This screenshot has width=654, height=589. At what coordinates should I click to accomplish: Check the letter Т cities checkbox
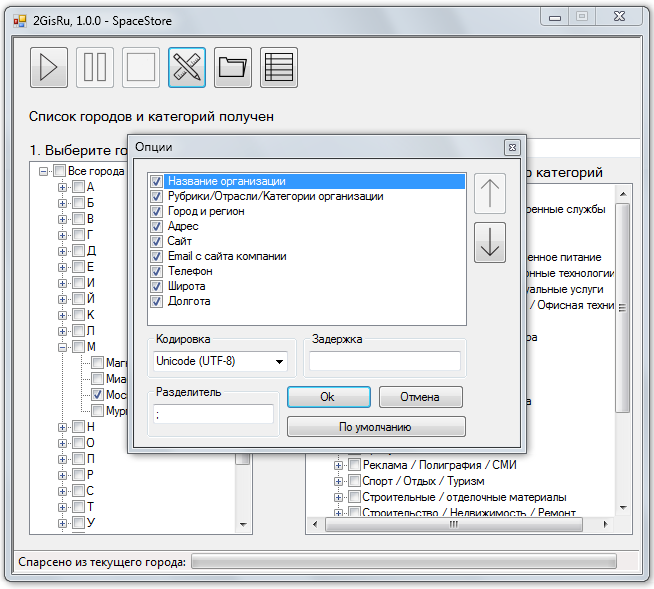(78, 507)
